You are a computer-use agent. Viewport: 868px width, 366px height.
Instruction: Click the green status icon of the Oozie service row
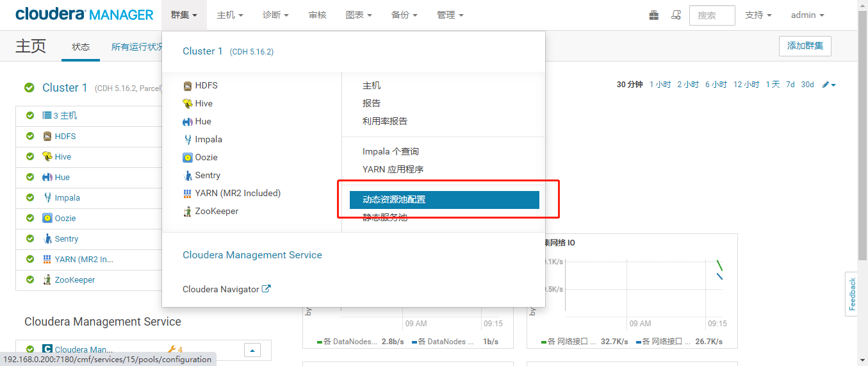tap(29, 218)
